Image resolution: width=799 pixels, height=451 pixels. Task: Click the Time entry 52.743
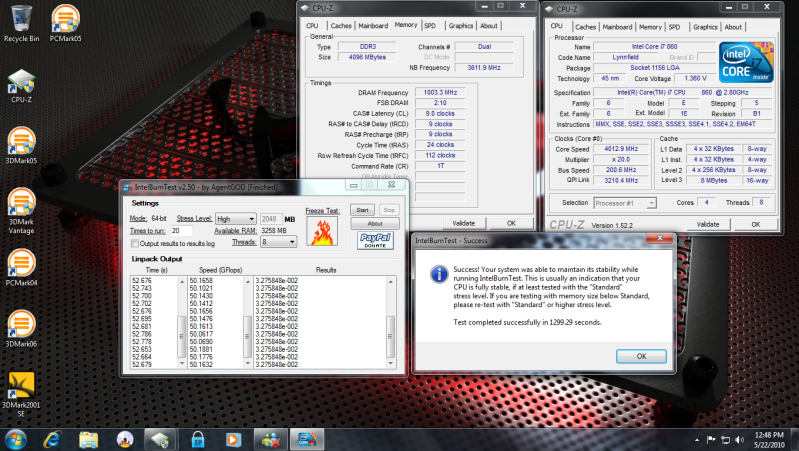142,288
